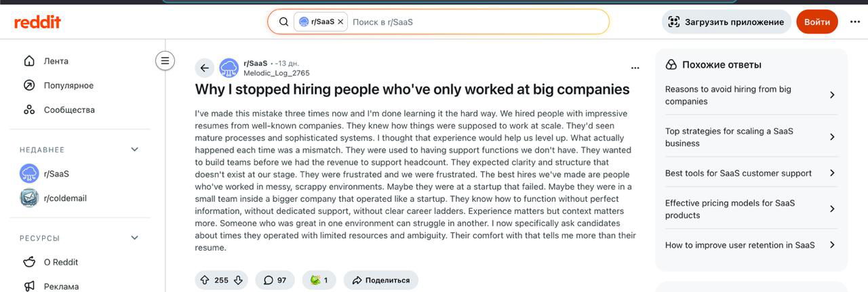Collapse the left sidebar with the hamburger button
This screenshot has width=868, height=292.
[165, 60]
